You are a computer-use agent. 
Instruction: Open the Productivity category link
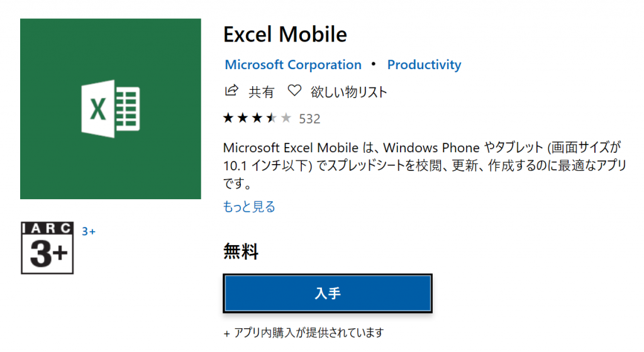click(425, 64)
